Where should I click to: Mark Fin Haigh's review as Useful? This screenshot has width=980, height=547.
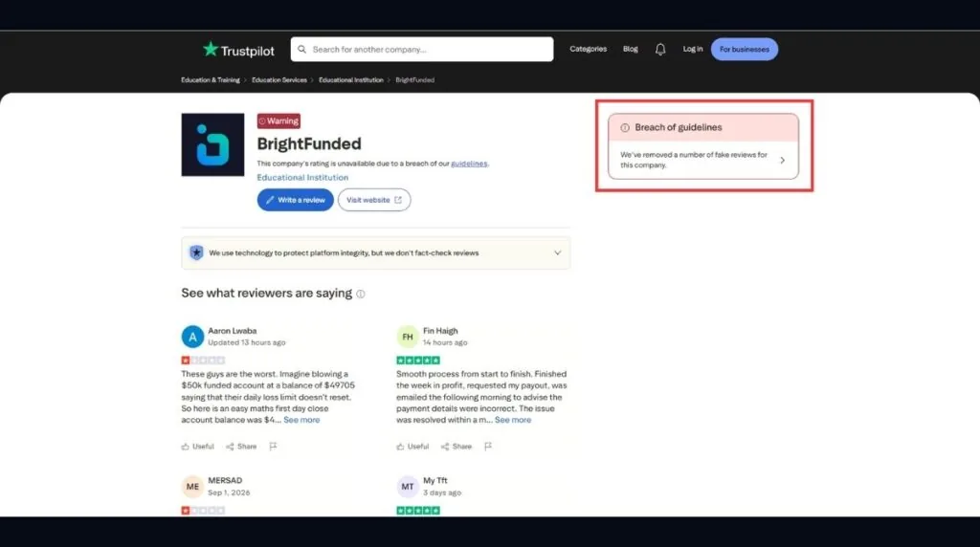point(412,447)
